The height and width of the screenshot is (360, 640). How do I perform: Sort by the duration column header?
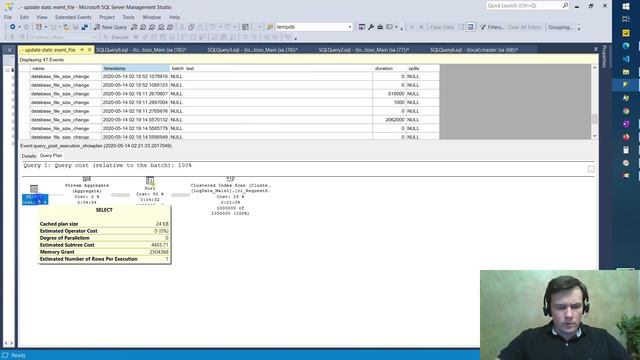click(x=389, y=68)
